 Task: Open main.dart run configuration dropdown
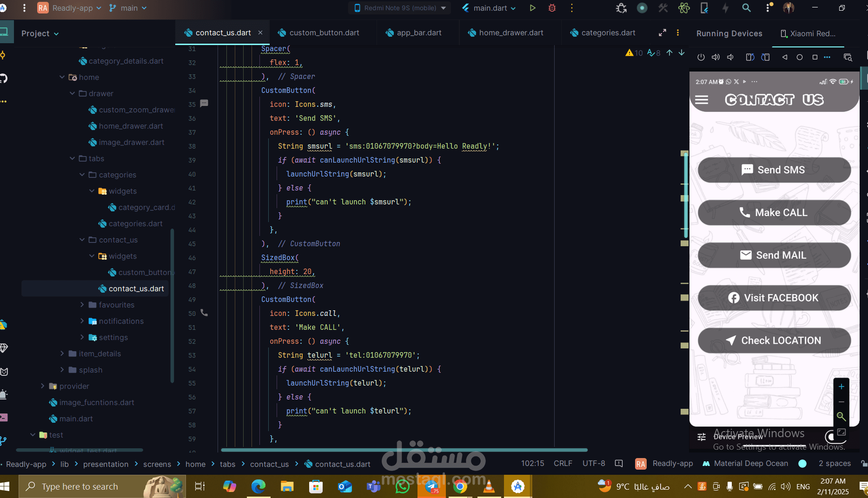[489, 8]
